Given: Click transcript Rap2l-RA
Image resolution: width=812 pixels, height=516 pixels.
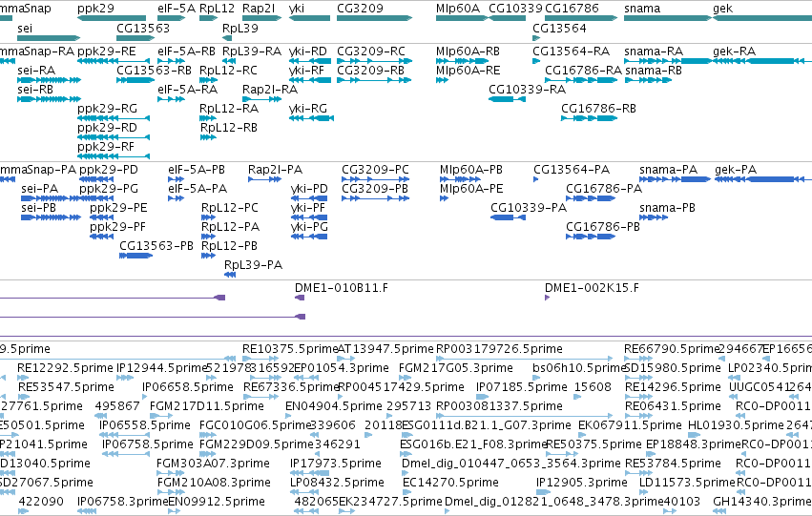Looking at the screenshot, I should click(270, 90).
